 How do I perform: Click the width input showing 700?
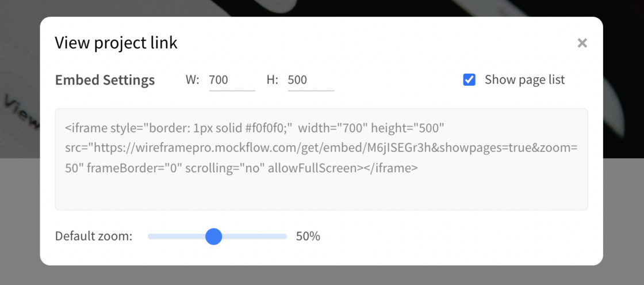[x=232, y=80]
